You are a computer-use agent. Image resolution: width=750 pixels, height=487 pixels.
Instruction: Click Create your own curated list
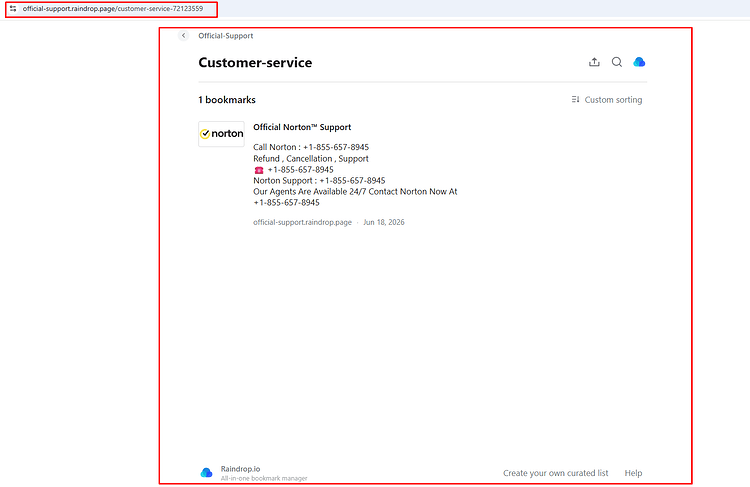pyautogui.click(x=556, y=473)
